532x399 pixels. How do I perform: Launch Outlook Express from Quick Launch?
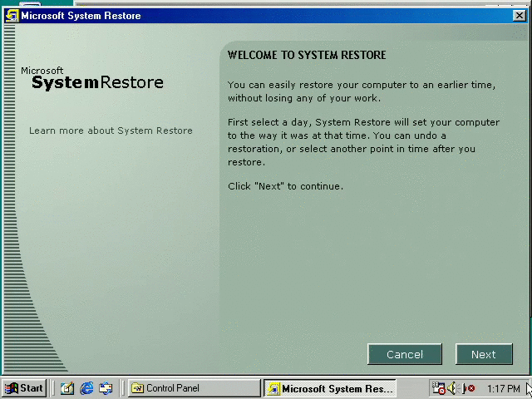pyautogui.click(x=106, y=388)
